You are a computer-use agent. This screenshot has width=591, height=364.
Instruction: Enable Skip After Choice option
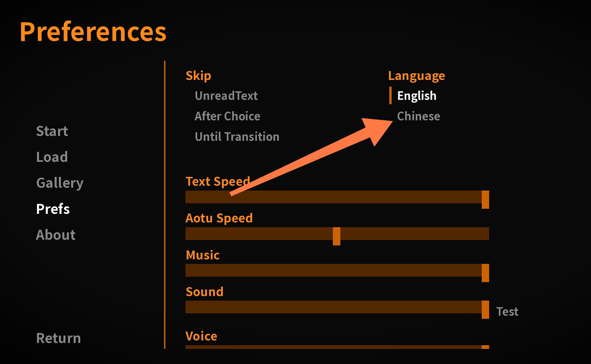pyautogui.click(x=227, y=116)
